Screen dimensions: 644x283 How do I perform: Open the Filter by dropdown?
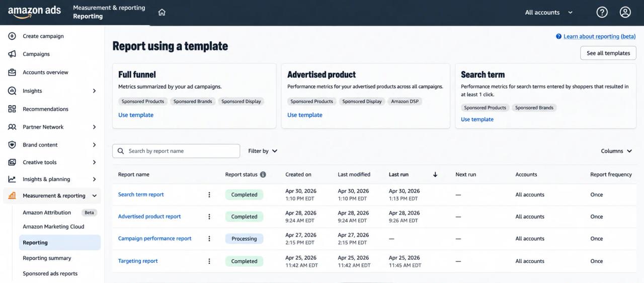[x=263, y=151]
